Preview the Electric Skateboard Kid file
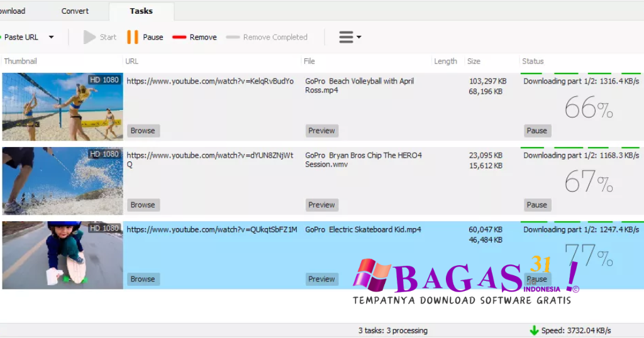The width and height of the screenshot is (644, 338). 321,280
